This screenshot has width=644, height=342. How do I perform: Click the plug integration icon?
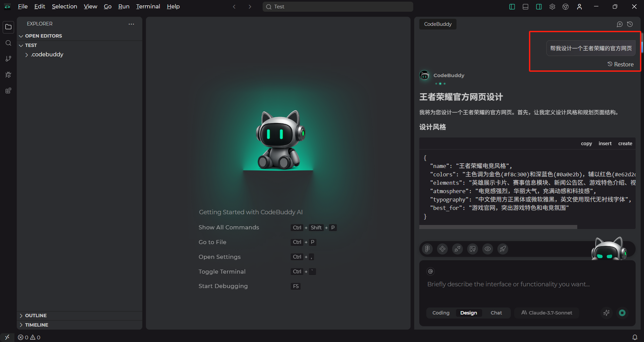458,249
